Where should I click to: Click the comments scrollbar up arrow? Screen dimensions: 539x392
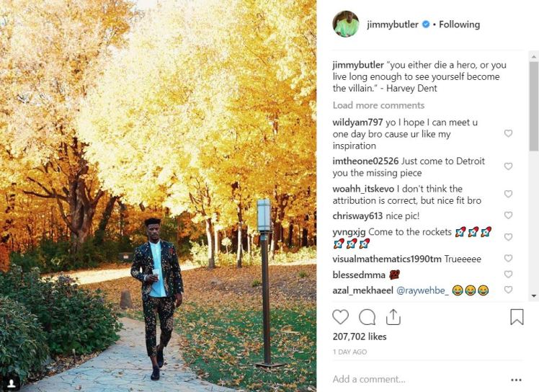pyautogui.click(x=534, y=56)
